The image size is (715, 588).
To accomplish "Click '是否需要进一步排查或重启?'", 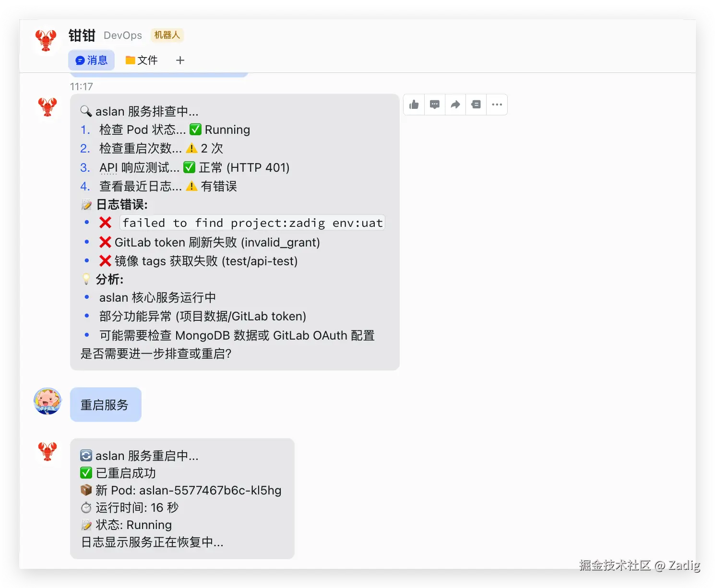I will pyautogui.click(x=156, y=354).
